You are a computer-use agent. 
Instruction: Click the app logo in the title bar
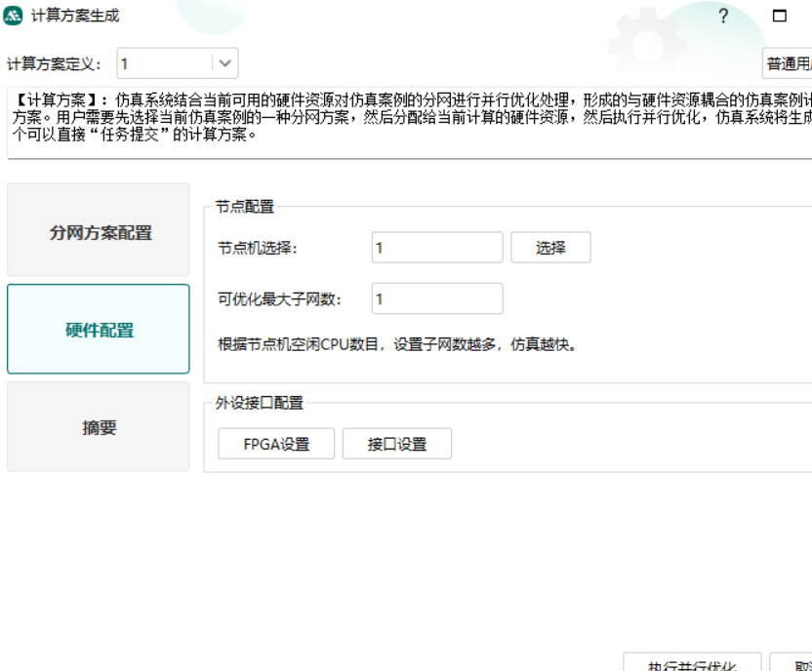(x=14, y=16)
